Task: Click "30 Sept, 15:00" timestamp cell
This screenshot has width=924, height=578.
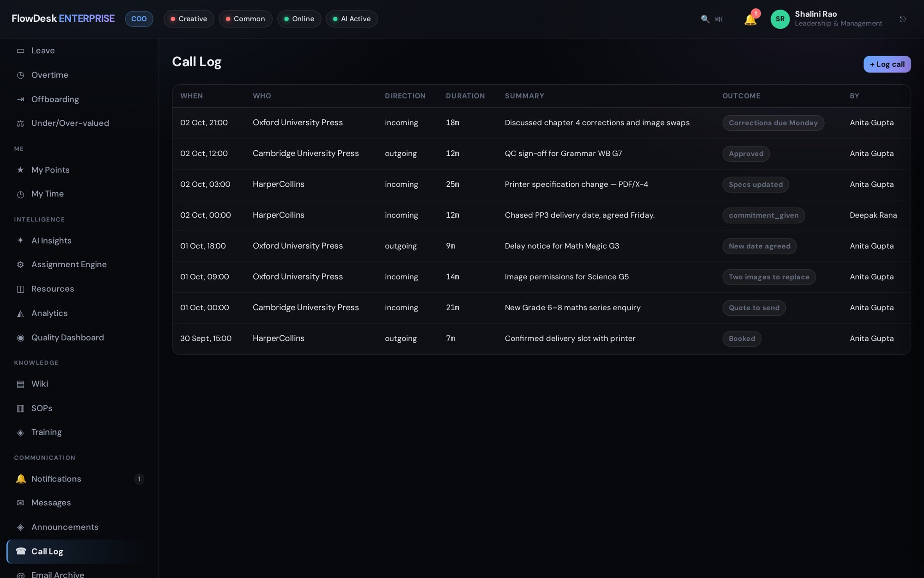Action: 206,338
